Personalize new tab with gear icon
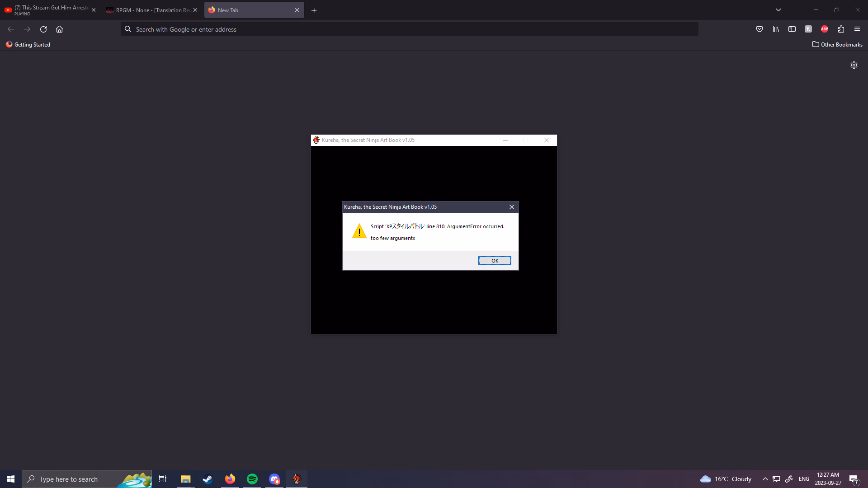Viewport: 868px width, 488px height. click(x=854, y=65)
